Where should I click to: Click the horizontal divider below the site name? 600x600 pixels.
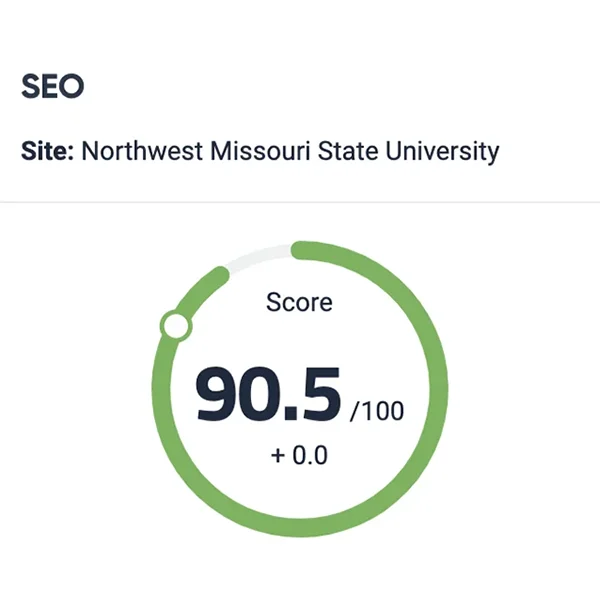pyautogui.click(x=300, y=202)
